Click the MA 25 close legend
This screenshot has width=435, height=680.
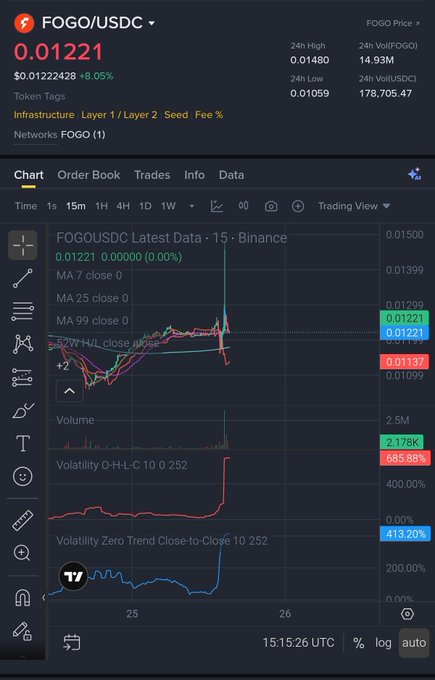(92, 298)
